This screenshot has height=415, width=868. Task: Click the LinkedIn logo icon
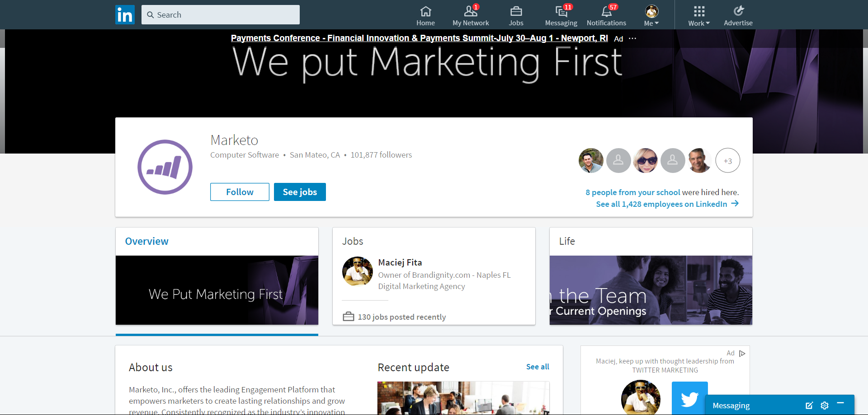coord(125,14)
